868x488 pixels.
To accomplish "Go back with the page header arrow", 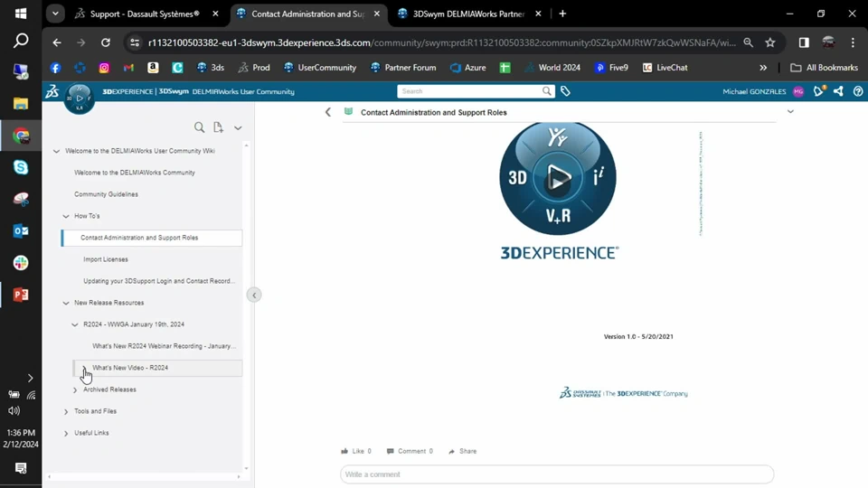I will [x=327, y=112].
